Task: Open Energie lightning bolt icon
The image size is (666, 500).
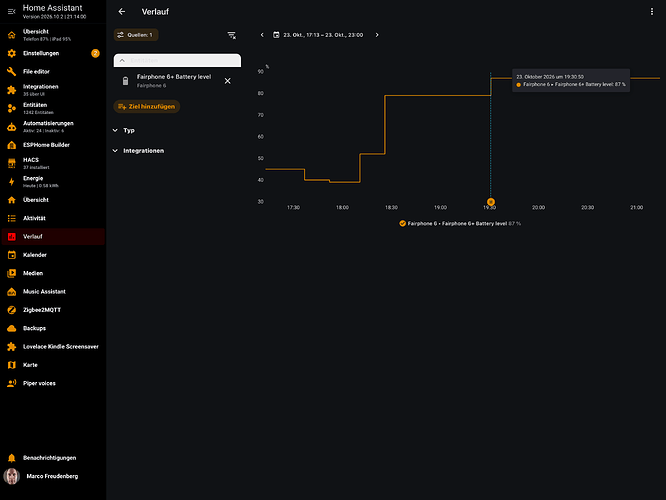Action: [x=11, y=182]
